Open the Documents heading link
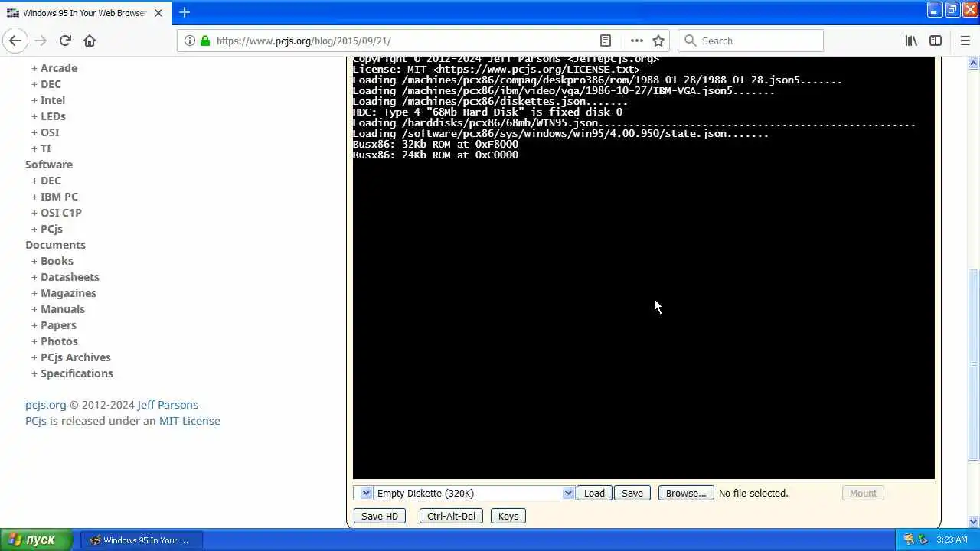The image size is (980, 551). tap(55, 245)
